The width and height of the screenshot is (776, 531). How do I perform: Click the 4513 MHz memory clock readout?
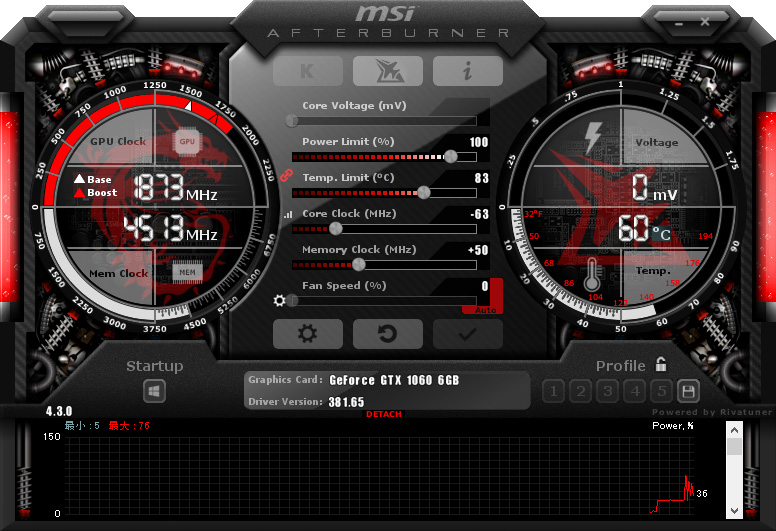(170, 228)
